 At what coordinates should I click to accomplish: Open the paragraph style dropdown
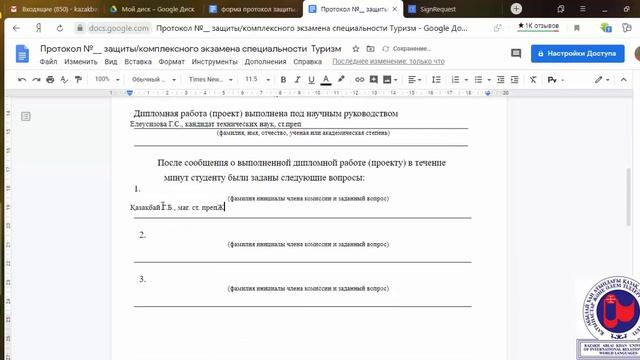click(x=154, y=80)
